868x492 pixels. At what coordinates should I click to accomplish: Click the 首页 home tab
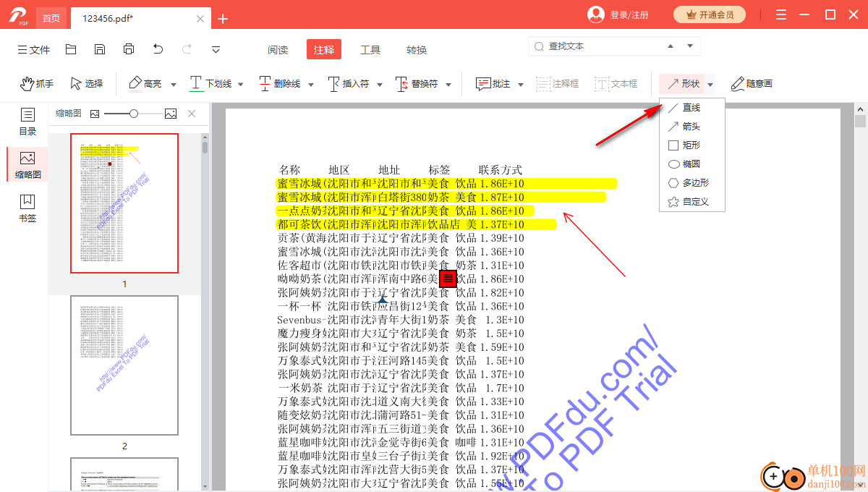click(51, 18)
